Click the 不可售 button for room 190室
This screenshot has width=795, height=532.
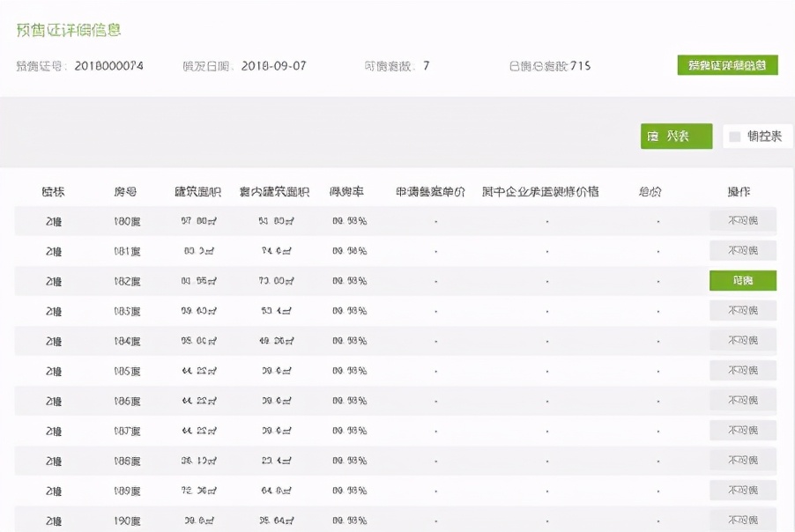[x=742, y=520]
